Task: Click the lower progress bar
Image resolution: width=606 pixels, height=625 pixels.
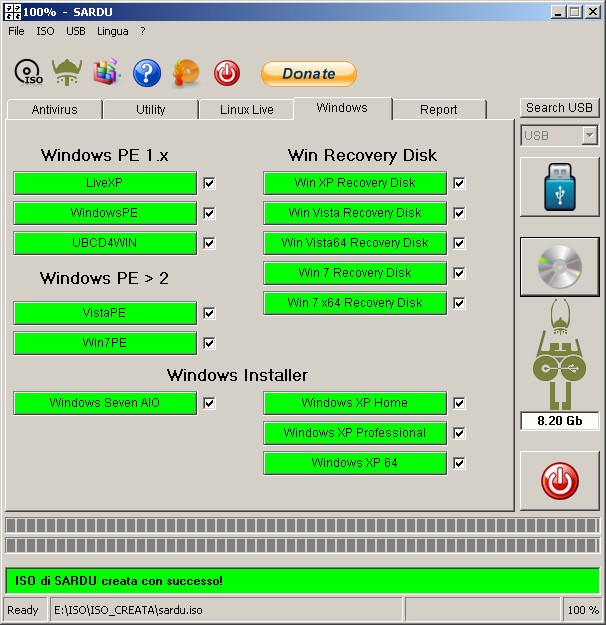Action: pos(303,545)
